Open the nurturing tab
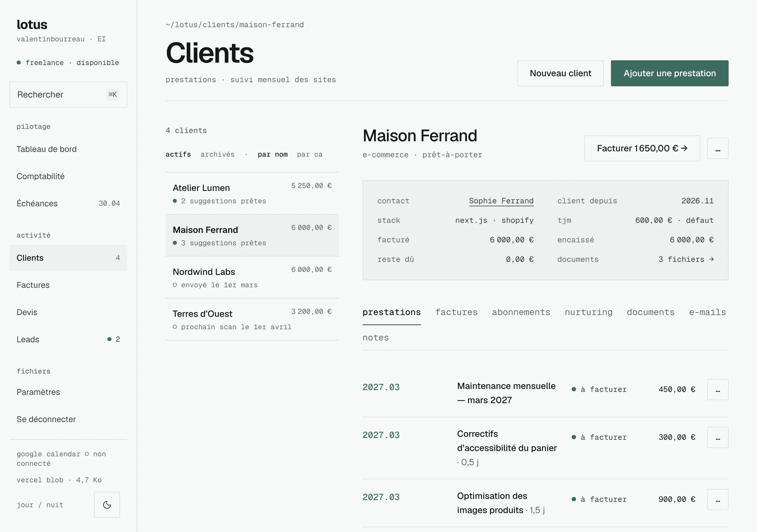757x532 pixels. 588,312
